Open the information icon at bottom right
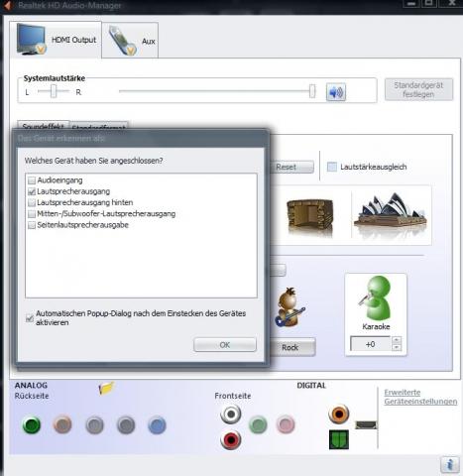Image resolution: width=463 pixels, height=476 pixels. [450, 464]
